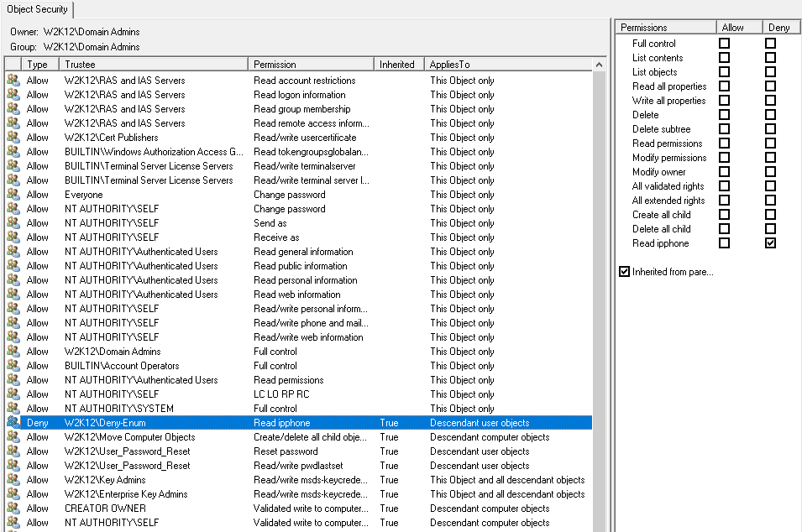802x532 pixels.
Task: Click the trustee icon of the CREATOR OWNER row
Action: pyautogui.click(x=13, y=509)
